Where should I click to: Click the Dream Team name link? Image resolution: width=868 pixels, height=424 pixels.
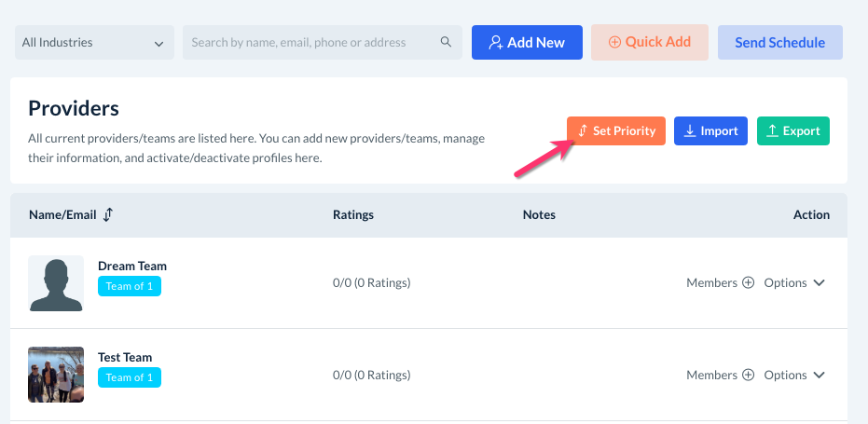(x=132, y=266)
